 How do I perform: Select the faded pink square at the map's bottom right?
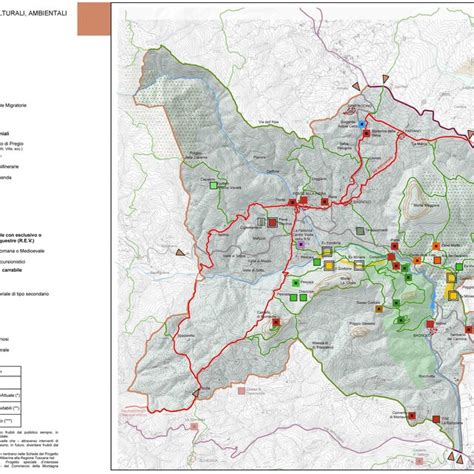coord(419,461)
